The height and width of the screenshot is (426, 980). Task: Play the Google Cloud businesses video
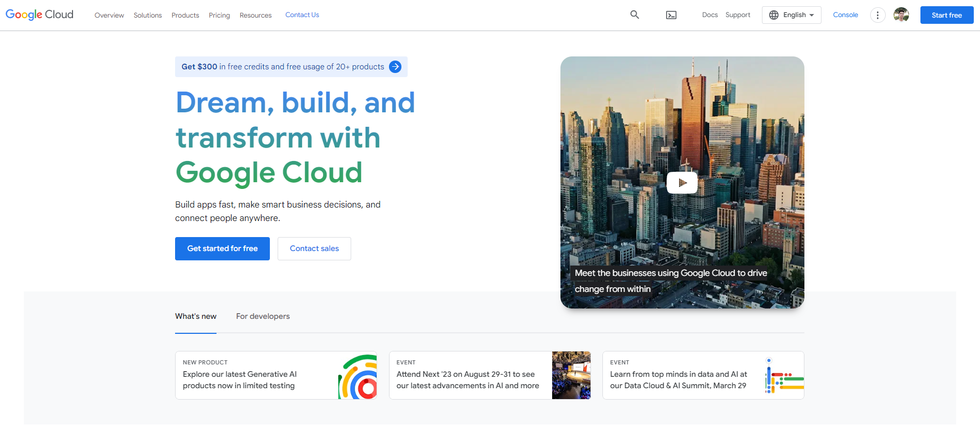(x=682, y=183)
